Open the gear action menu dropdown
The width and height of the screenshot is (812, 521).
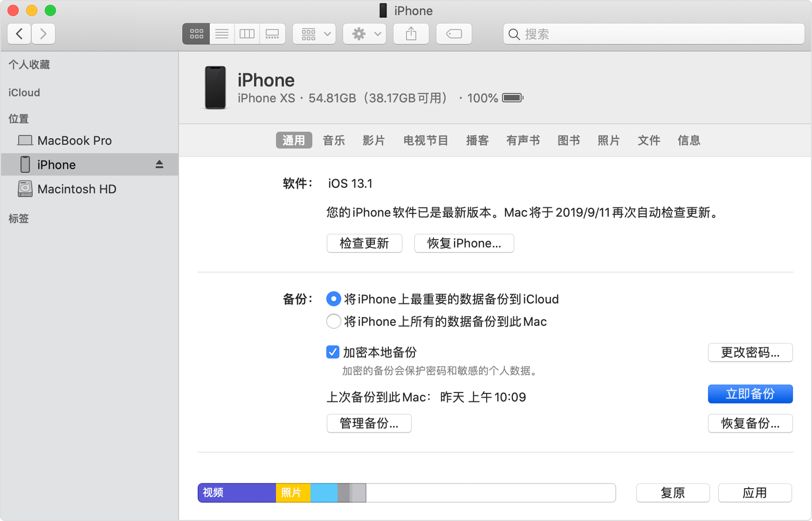pos(364,34)
